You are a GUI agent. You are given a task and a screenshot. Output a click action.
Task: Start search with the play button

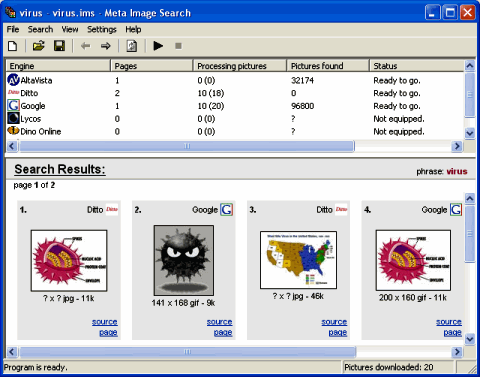click(x=158, y=46)
